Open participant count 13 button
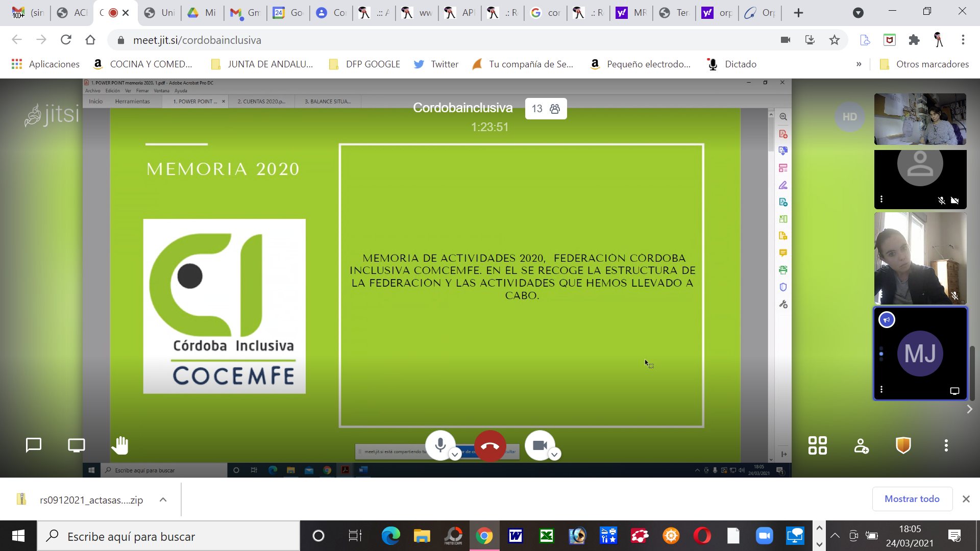This screenshot has width=980, height=551. point(546,109)
